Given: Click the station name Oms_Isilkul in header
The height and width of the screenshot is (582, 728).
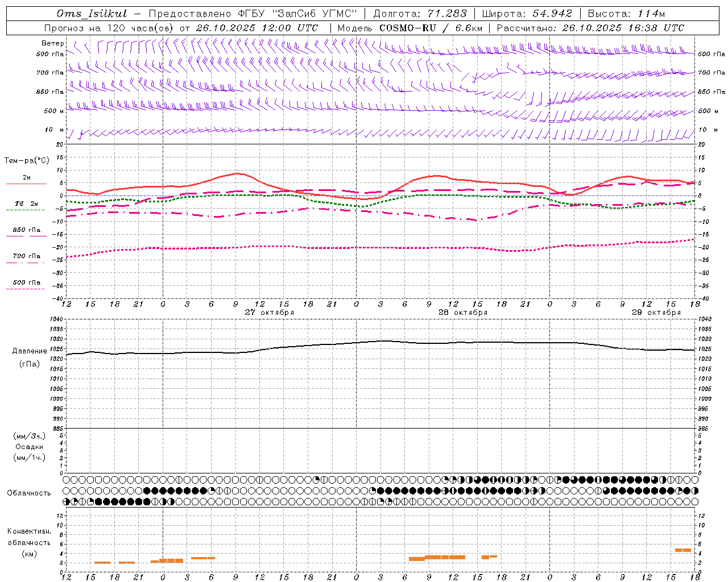Looking at the screenshot, I should tap(92, 14).
